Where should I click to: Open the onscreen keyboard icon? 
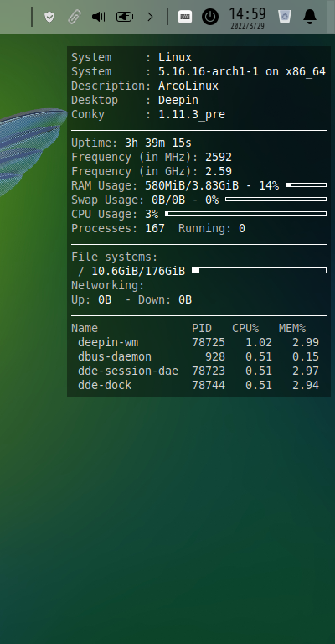[185, 17]
